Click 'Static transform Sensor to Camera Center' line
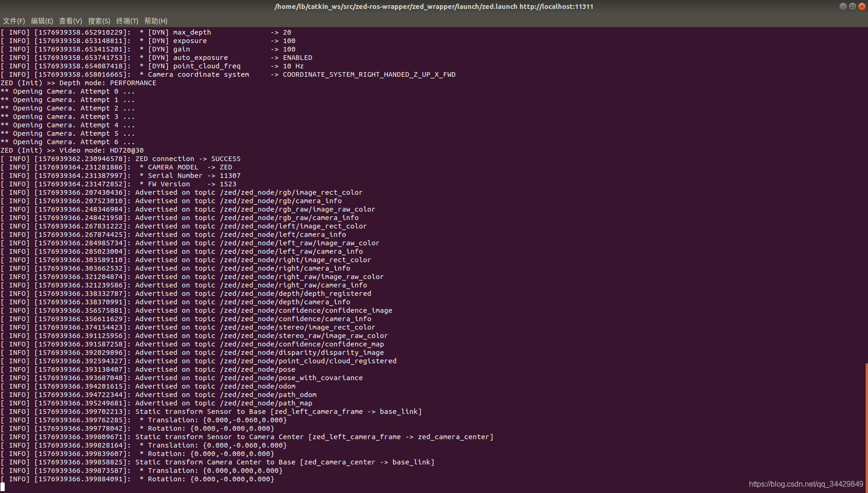The width and height of the screenshot is (868, 493). tap(247, 437)
